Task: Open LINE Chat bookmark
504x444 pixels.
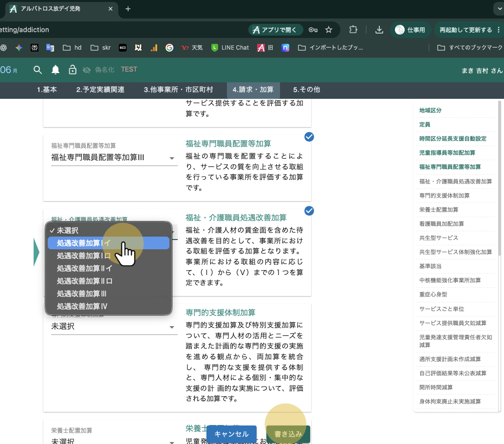Action: coord(230,48)
